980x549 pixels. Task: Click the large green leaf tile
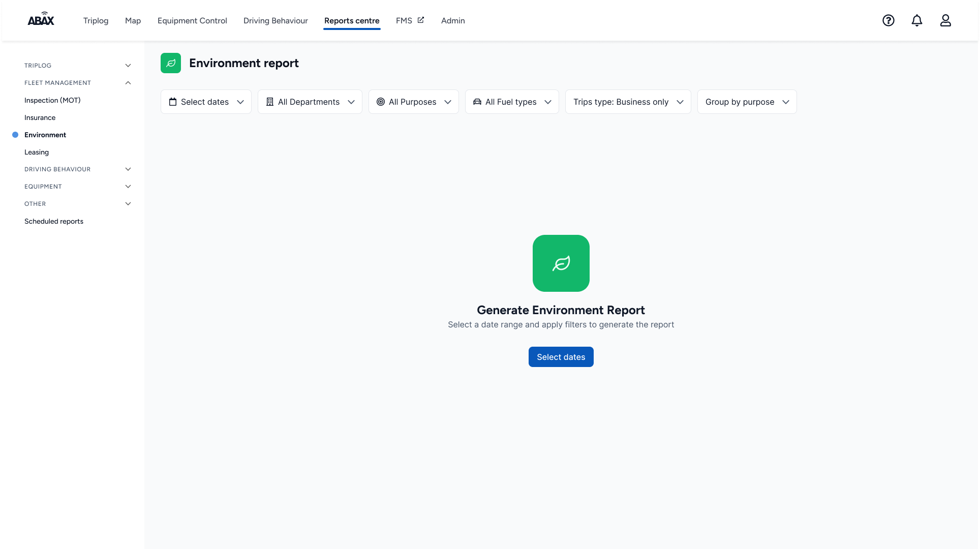(561, 263)
